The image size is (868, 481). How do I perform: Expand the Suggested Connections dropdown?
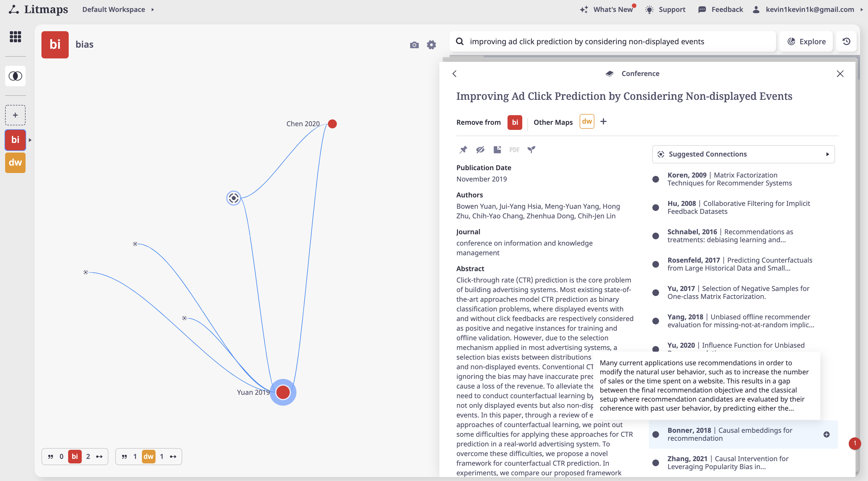pyautogui.click(x=743, y=154)
